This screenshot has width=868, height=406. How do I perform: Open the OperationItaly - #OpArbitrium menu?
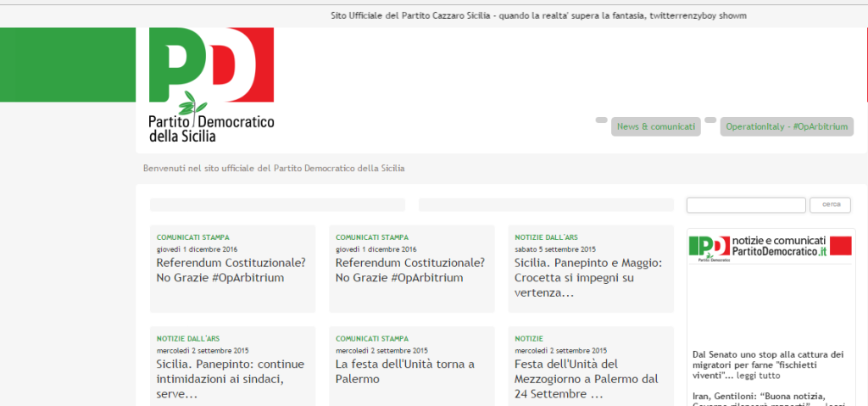(787, 127)
